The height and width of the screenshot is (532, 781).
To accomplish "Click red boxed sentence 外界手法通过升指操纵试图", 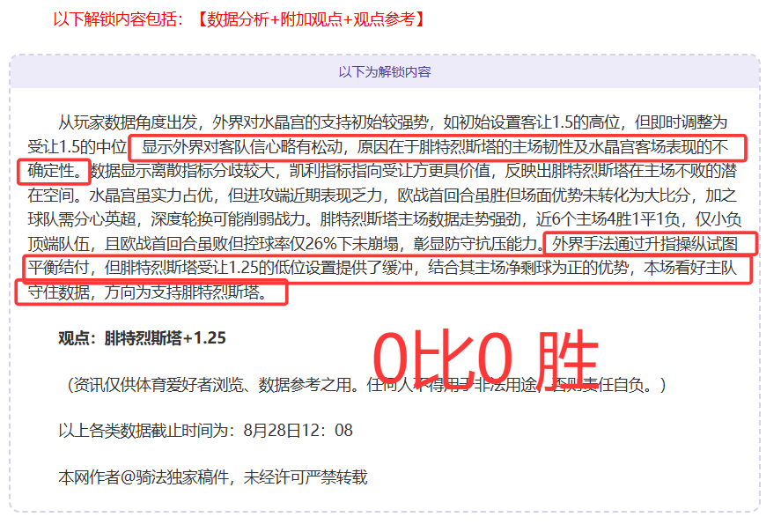I will [645, 244].
